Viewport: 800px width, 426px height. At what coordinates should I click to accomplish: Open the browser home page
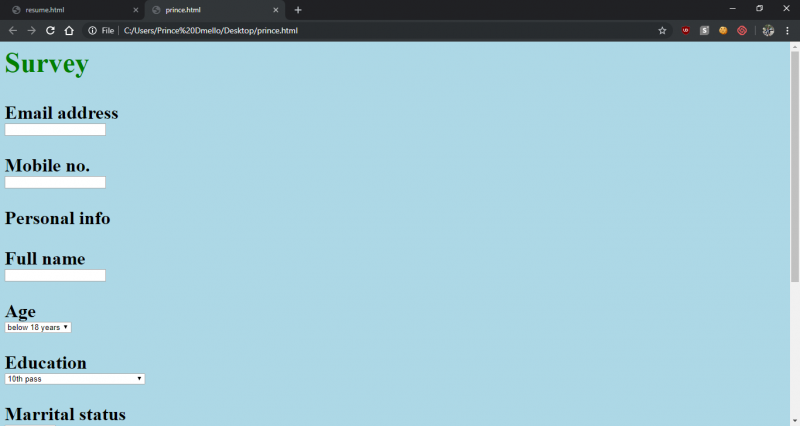[69, 31]
